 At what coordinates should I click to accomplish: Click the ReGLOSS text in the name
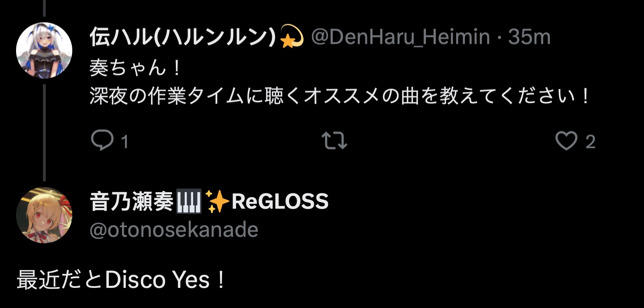tap(280, 201)
